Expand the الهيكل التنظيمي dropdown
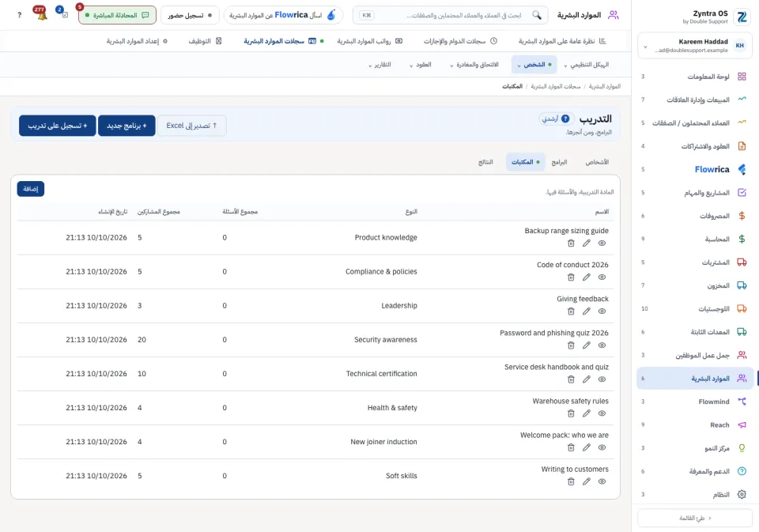Screen dimensions: 759x532 click(x=587, y=64)
